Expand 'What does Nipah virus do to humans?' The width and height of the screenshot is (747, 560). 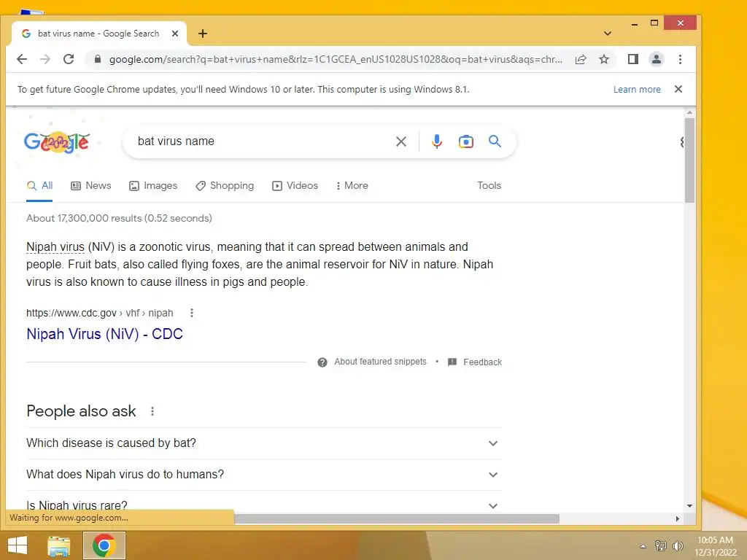[263, 475]
